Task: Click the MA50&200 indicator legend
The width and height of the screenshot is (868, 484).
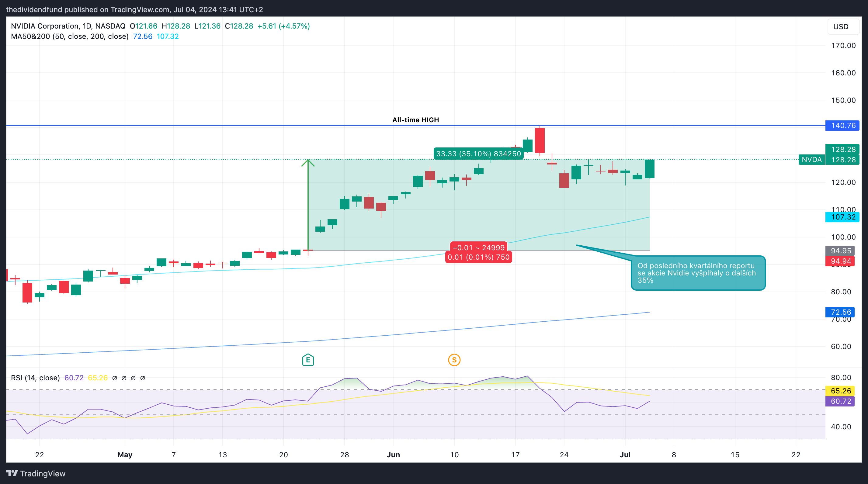Action: coord(70,36)
